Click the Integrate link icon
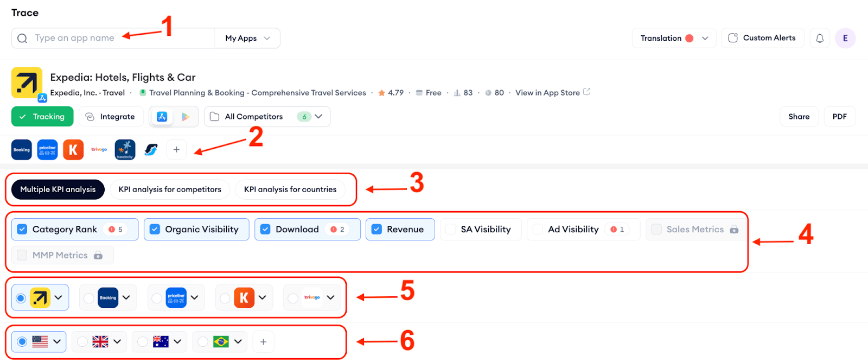This screenshot has width=868, height=362. (90, 117)
